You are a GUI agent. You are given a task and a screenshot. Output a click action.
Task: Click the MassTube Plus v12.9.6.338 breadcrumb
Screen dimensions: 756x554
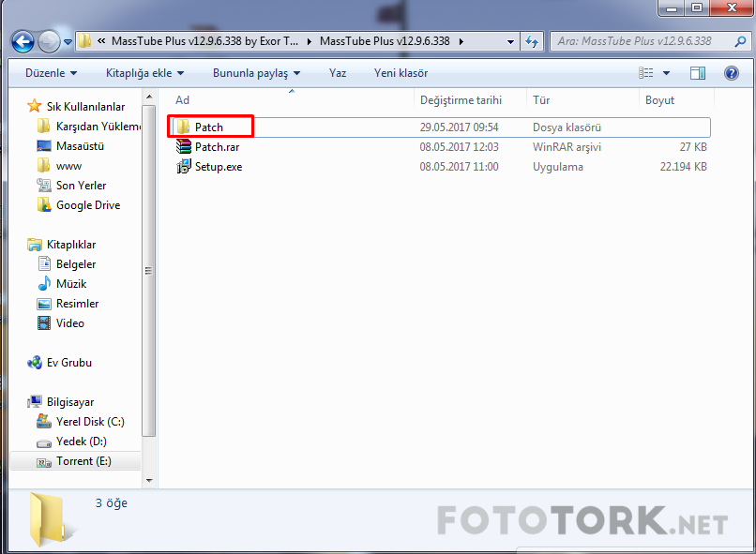tap(385, 41)
